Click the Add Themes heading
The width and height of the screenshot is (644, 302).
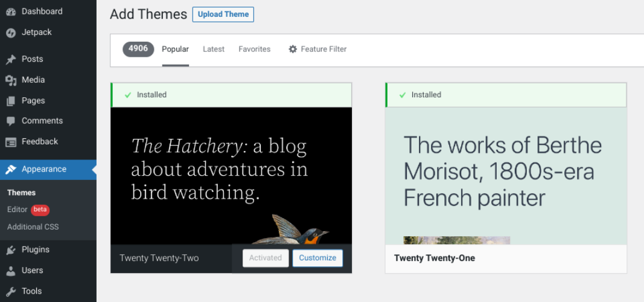tap(148, 14)
